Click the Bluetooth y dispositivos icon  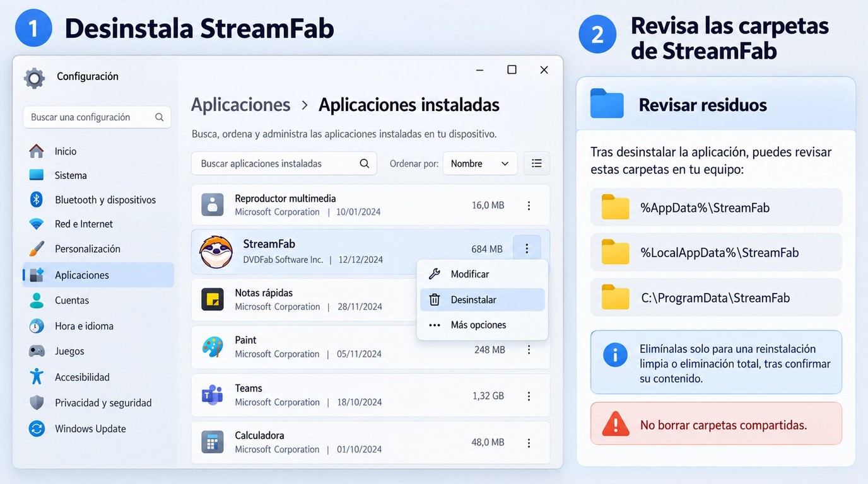[x=37, y=200]
